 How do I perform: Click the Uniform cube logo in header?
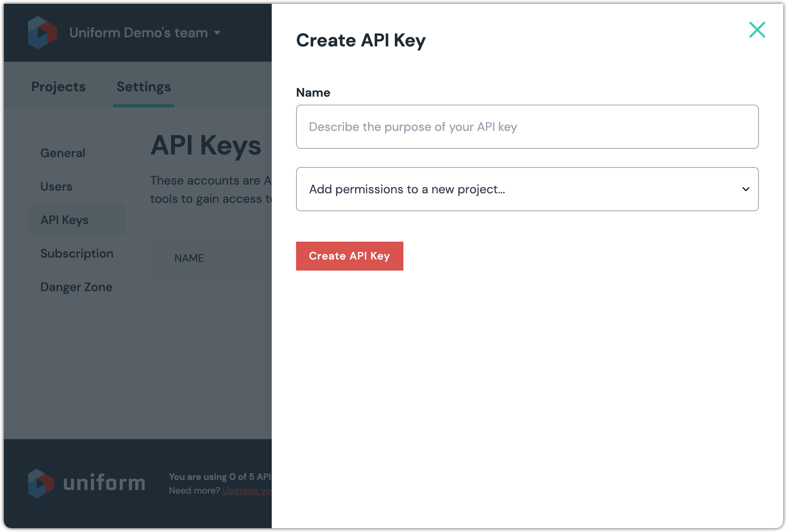tap(42, 33)
